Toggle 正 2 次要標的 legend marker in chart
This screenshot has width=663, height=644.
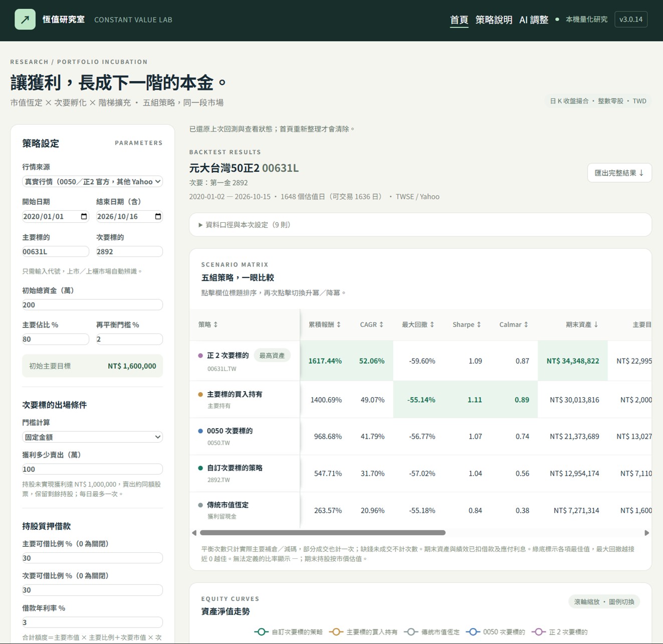(x=539, y=632)
